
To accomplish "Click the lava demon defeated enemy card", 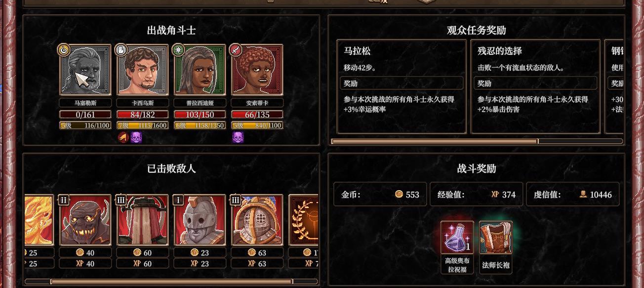I will [x=85, y=220].
